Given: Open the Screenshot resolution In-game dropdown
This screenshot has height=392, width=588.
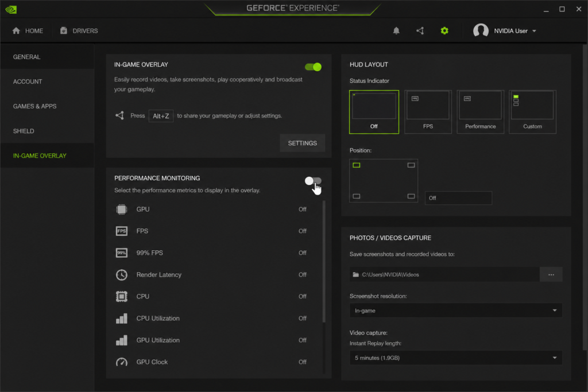Looking at the screenshot, I should click(455, 311).
